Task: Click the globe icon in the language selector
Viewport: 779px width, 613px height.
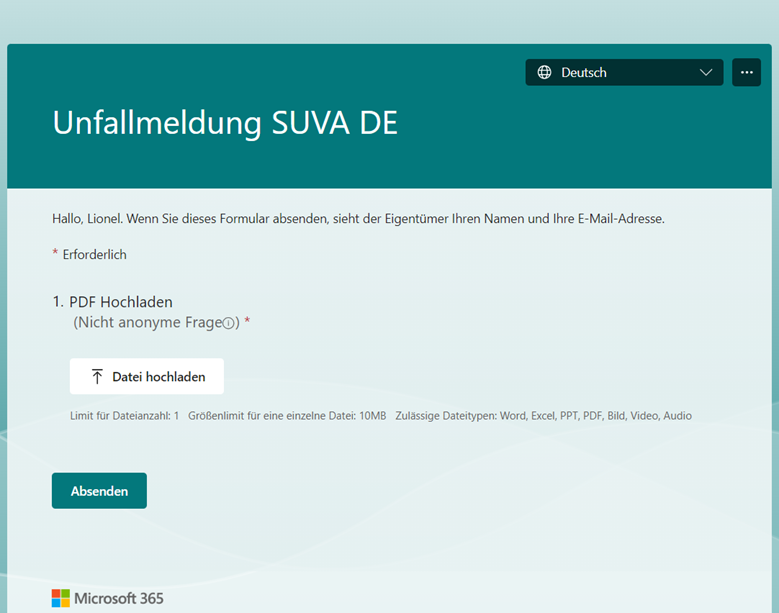Action: (544, 73)
